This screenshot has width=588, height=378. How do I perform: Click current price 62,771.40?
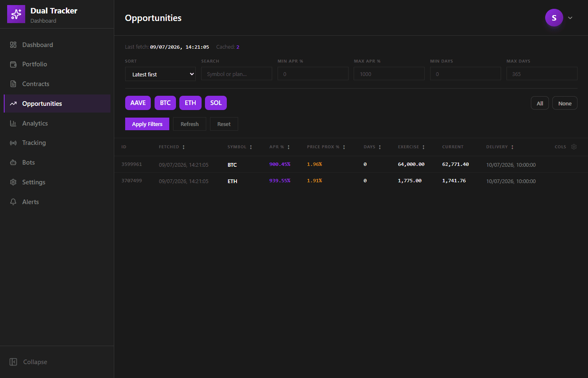click(455, 164)
